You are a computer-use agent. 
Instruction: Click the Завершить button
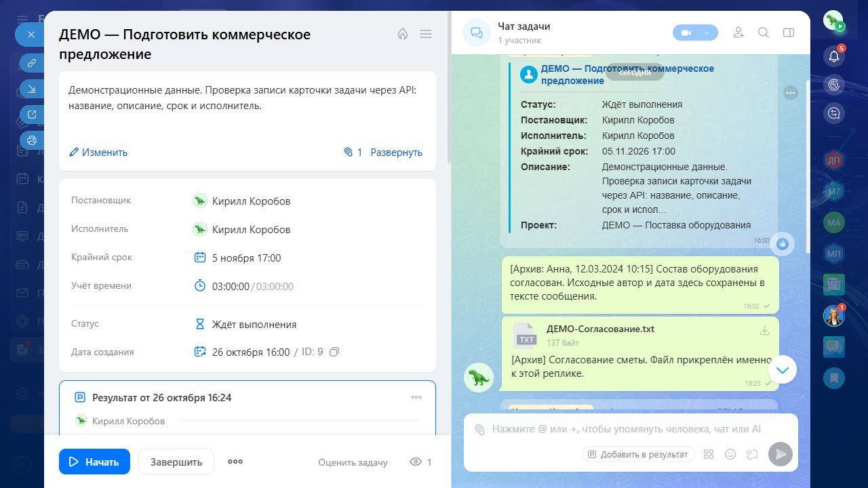pyautogui.click(x=176, y=462)
